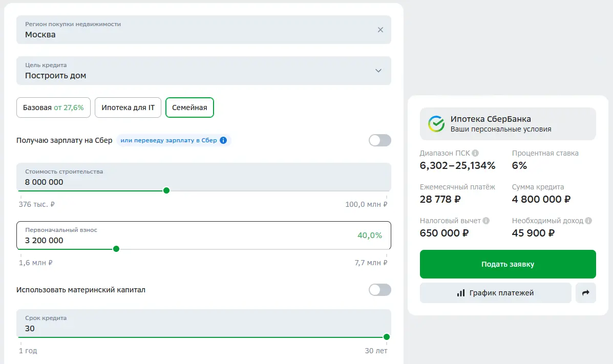Click the required income 45 900 ₽
The height and width of the screenshot is (364, 613).
533,233
